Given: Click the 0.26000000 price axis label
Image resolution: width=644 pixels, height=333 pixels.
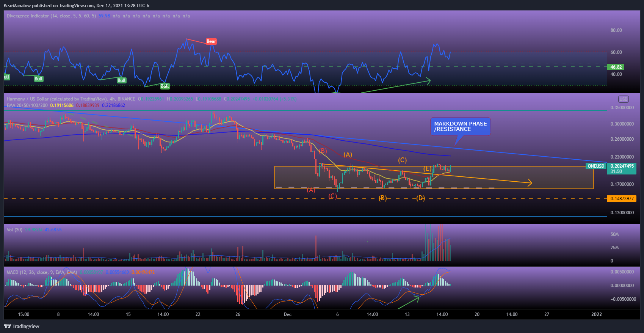Looking at the screenshot, I should [x=622, y=139].
